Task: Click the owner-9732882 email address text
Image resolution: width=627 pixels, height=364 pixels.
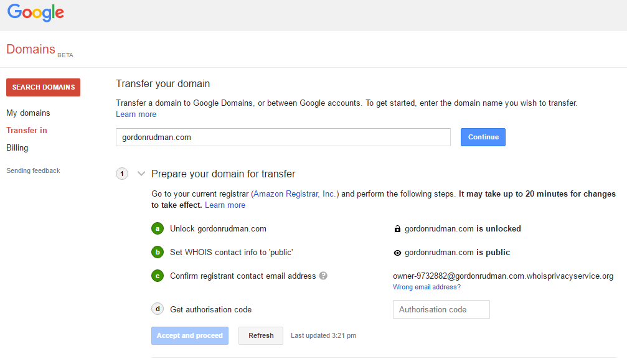Action: tap(503, 276)
